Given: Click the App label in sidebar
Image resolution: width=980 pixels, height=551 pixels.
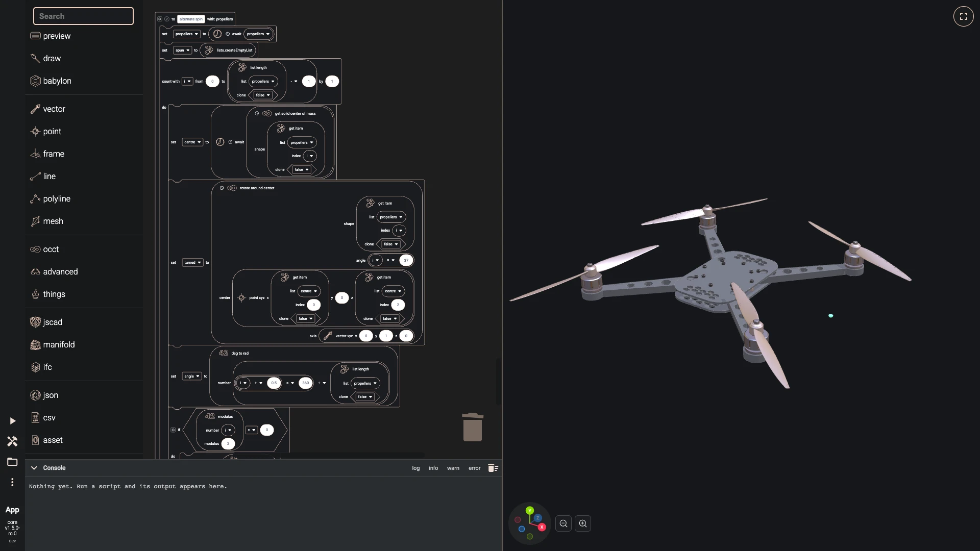Looking at the screenshot, I should click(12, 510).
